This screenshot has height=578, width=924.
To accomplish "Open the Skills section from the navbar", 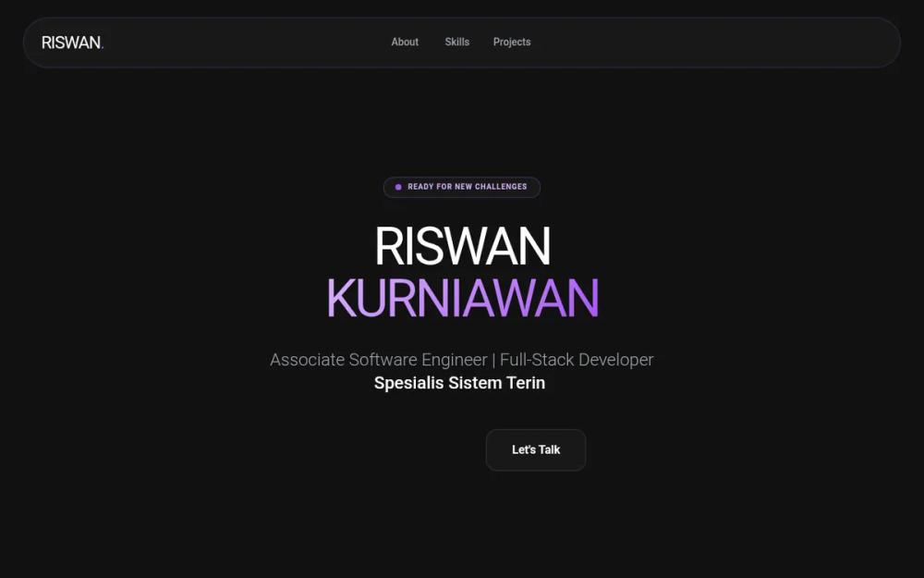I will 456,42.
